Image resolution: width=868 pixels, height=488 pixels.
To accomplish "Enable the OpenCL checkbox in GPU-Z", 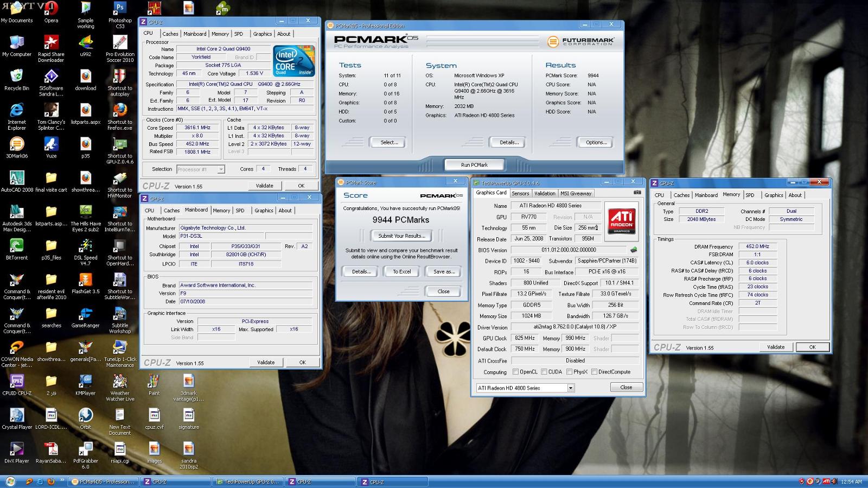I will [x=516, y=372].
